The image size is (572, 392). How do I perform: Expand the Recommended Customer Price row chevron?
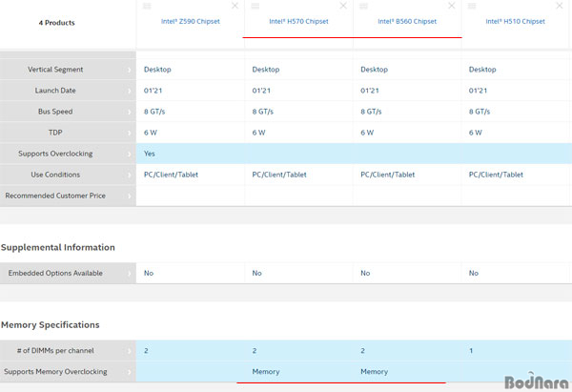(x=129, y=196)
